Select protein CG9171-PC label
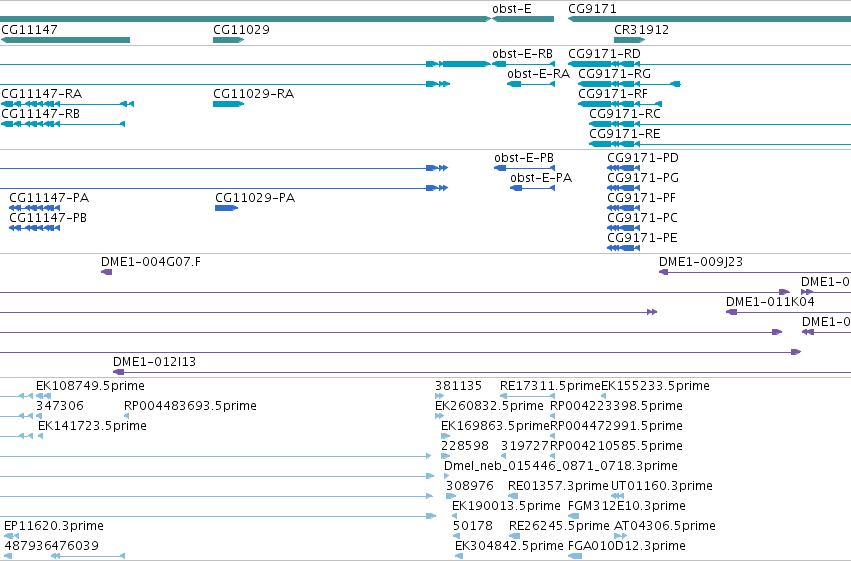The height and width of the screenshot is (561, 851). (x=643, y=219)
